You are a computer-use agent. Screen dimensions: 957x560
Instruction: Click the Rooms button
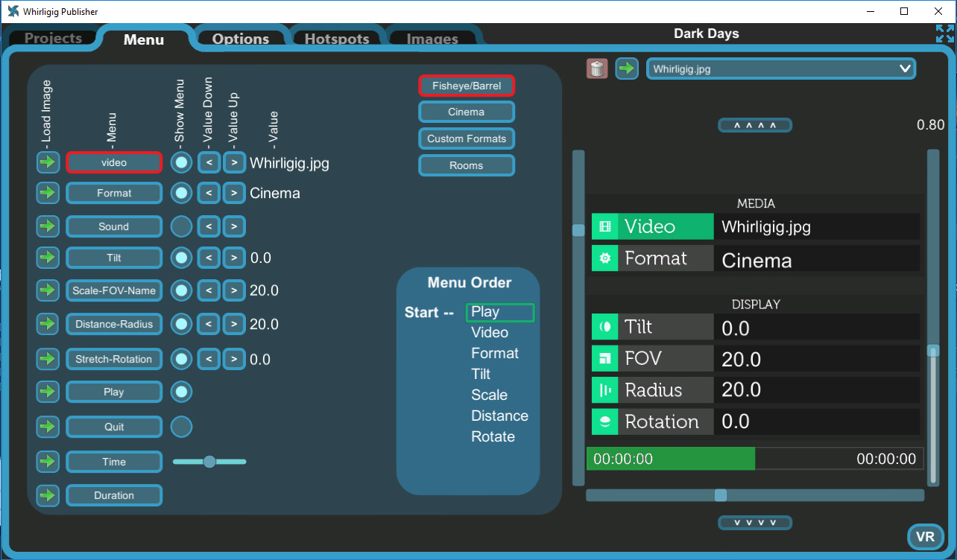pos(467,165)
